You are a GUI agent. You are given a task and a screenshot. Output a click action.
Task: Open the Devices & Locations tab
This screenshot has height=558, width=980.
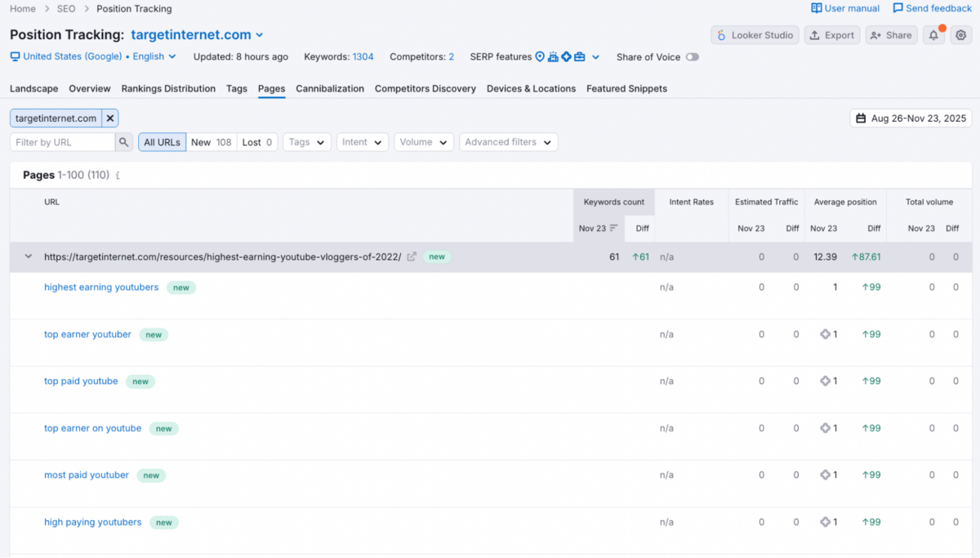tap(531, 88)
